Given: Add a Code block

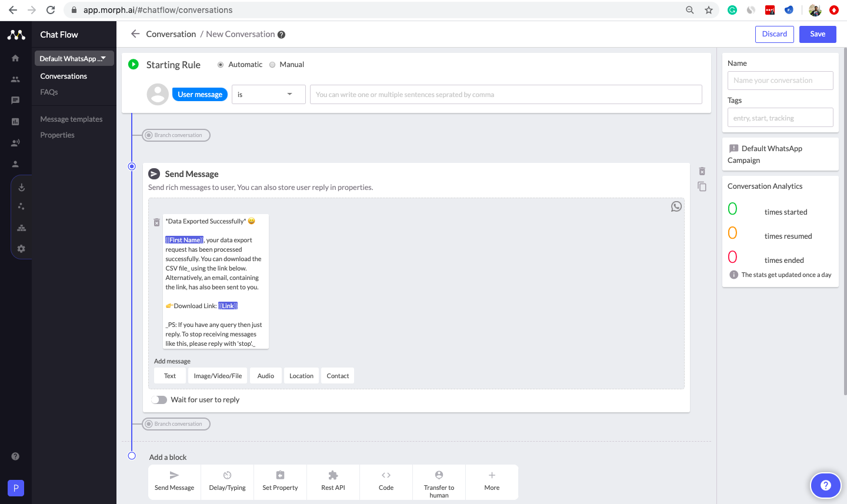Looking at the screenshot, I should (386, 481).
